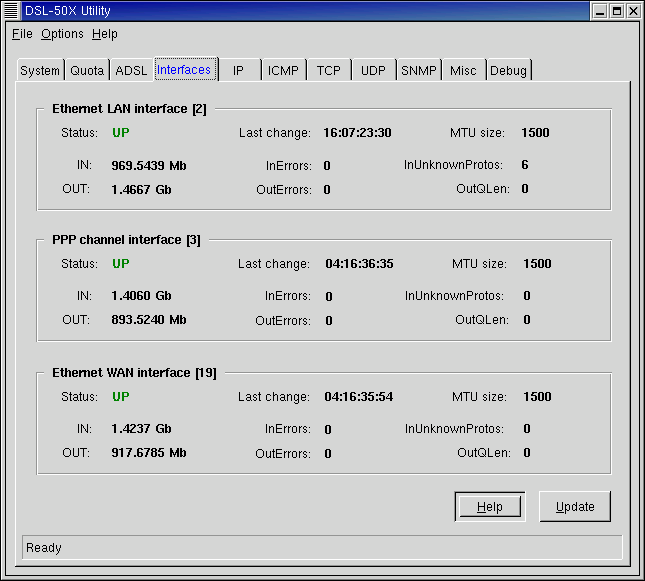Open the Debug tab
This screenshot has width=645, height=581.
[x=508, y=70]
